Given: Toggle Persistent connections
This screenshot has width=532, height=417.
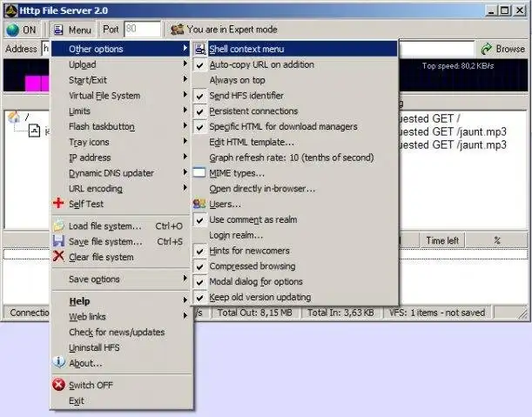Looking at the screenshot, I should [294, 111].
